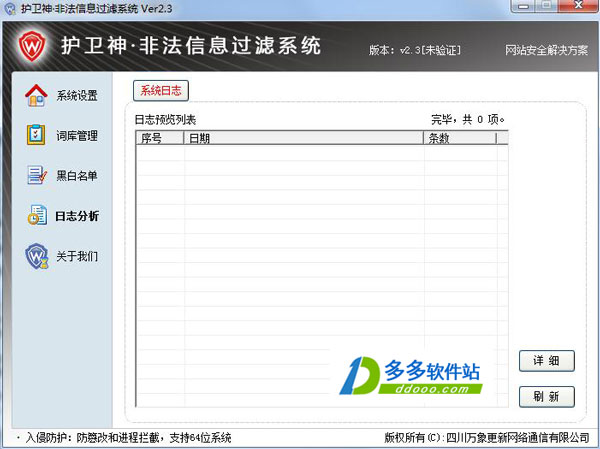
Task: Click the 词库管理 clipboard icon
Action: (36, 135)
